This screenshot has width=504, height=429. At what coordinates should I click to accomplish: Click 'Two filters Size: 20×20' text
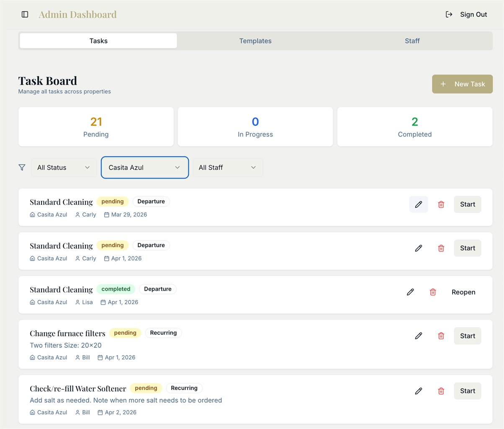[x=66, y=345]
